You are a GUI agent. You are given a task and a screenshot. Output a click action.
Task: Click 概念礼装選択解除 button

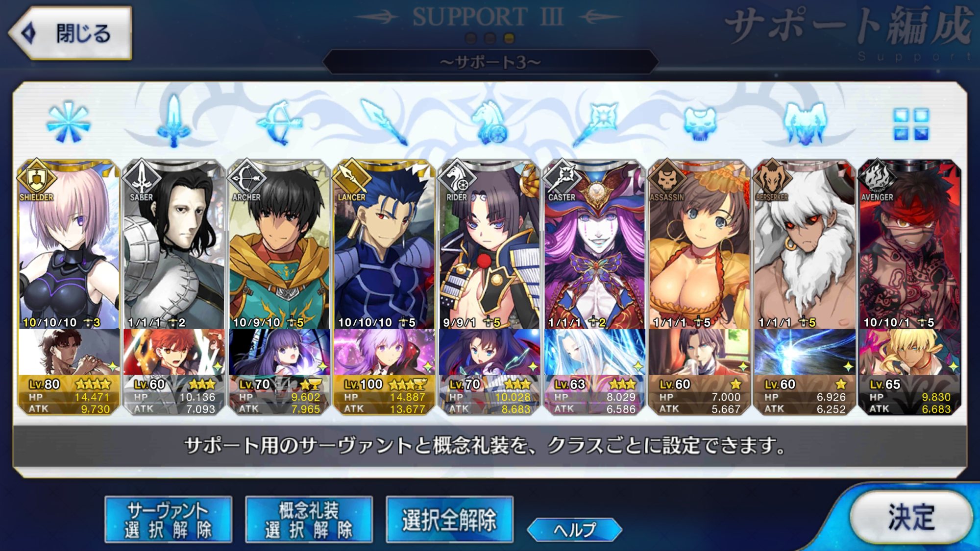pos(309,520)
